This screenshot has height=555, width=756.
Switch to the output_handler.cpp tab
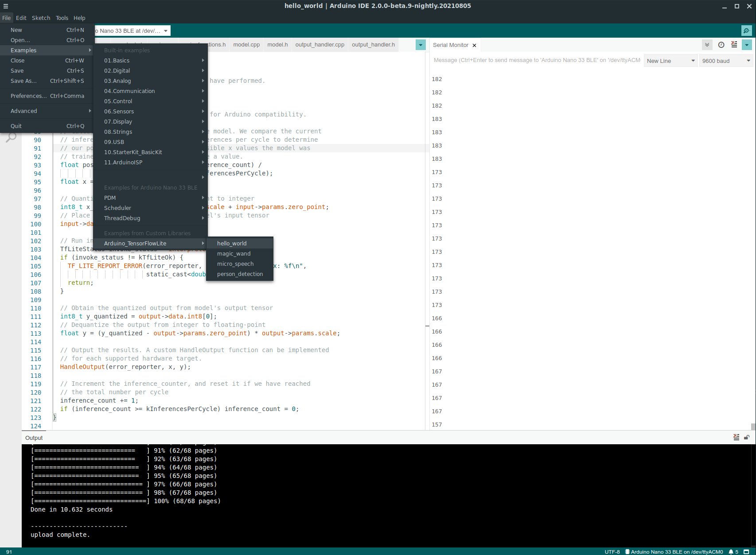tap(320, 45)
